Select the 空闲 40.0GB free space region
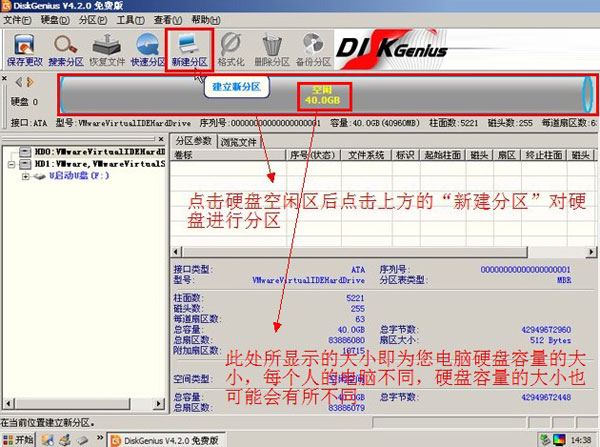 (x=323, y=96)
